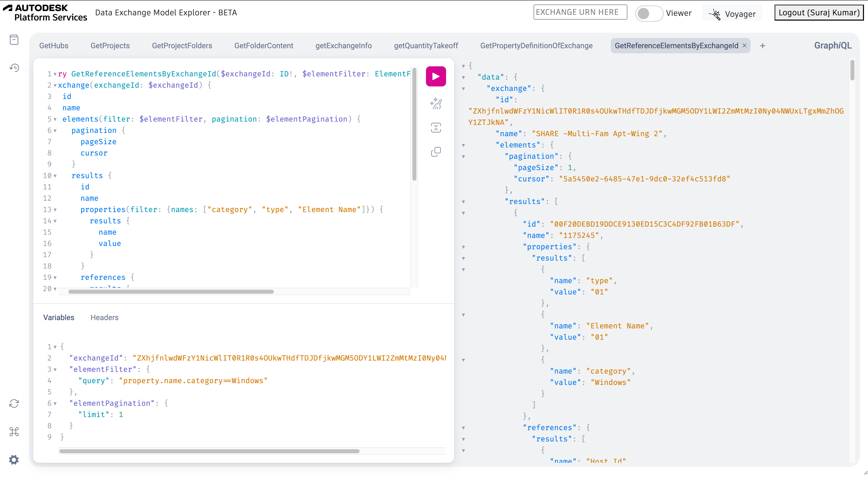Click the Prettify query icon

pyautogui.click(x=436, y=104)
